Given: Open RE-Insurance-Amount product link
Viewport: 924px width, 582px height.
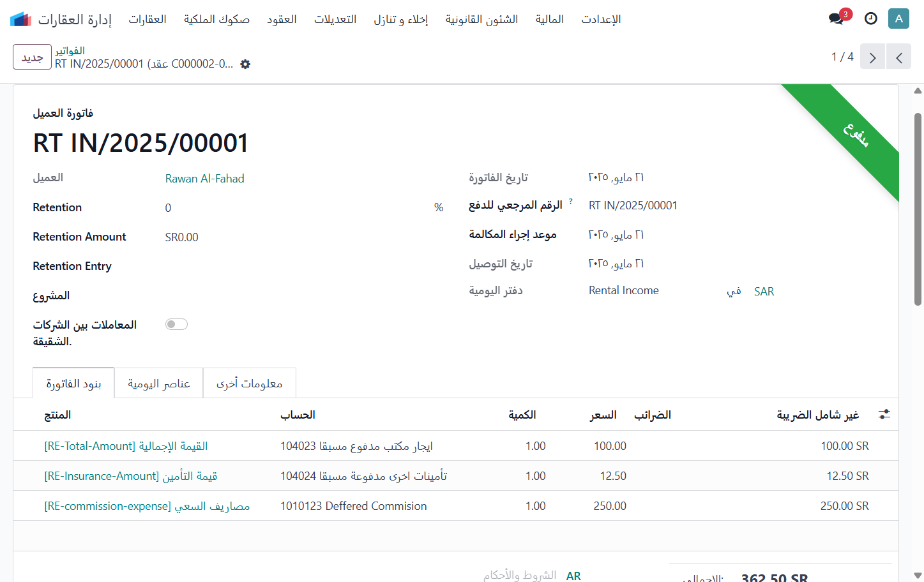Looking at the screenshot, I should (x=131, y=476).
